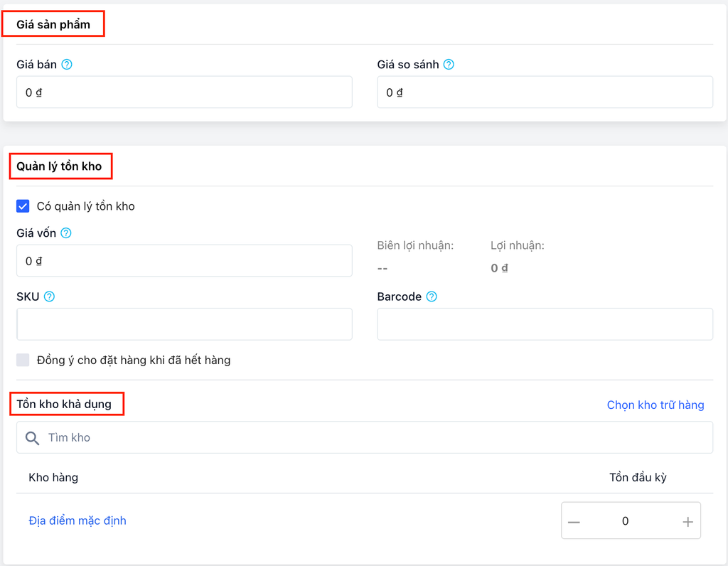Image resolution: width=728 pixels, height=566 pixels.
Task: Click help icon beside Giá vốn
Action: click(66, 233)
